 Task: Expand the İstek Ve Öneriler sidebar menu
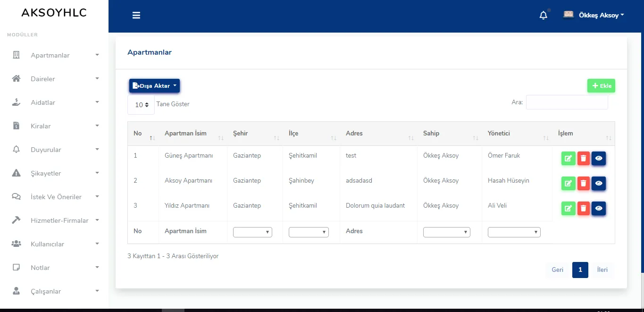[x=54, y=197]
